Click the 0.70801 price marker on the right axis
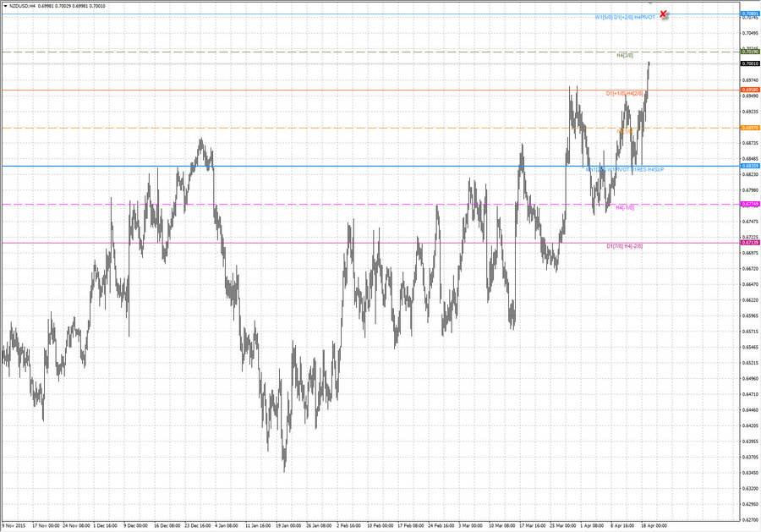Image resolution: width=761 pixels, height=532 pixels. coord(749,13)
